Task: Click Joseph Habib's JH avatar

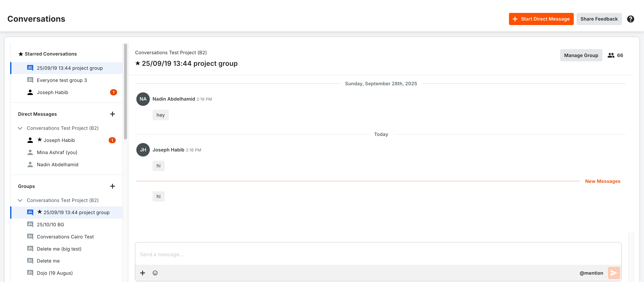Action: pos(143,150)
